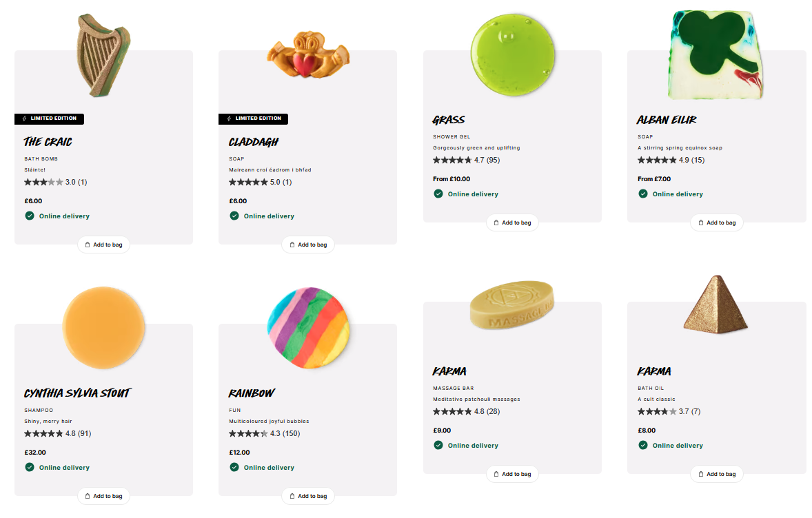Add the Rainbow fun bar to bag

tap(308, 496)
